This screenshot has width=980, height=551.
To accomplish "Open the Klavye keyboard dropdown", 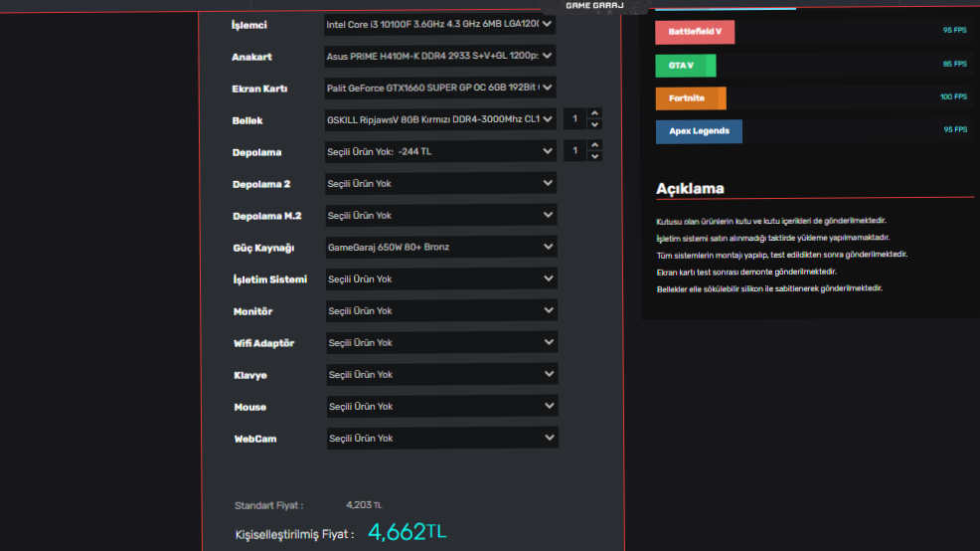I will (442, 375).
